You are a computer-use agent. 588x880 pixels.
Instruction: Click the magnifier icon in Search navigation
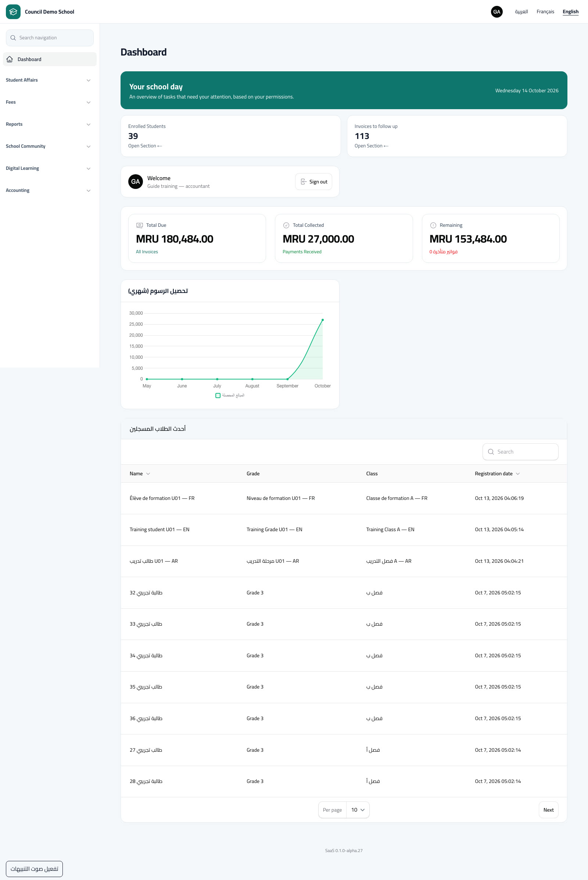pos(13,38)
